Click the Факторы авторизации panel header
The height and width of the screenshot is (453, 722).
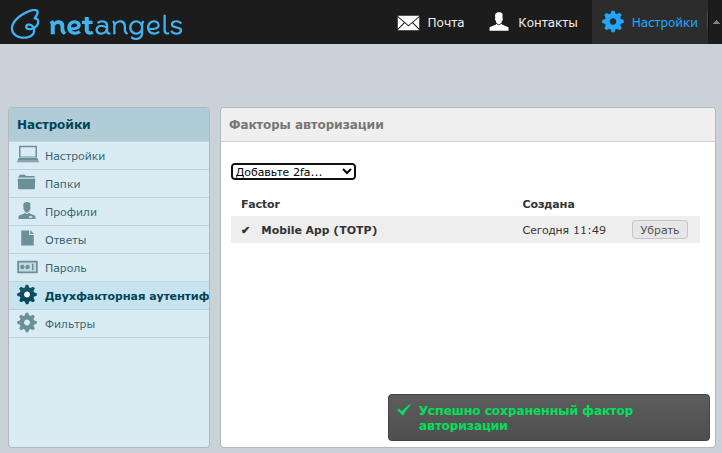306,125
